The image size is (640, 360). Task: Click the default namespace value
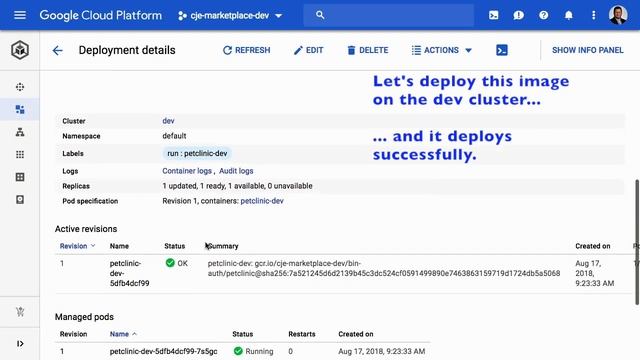174,136
